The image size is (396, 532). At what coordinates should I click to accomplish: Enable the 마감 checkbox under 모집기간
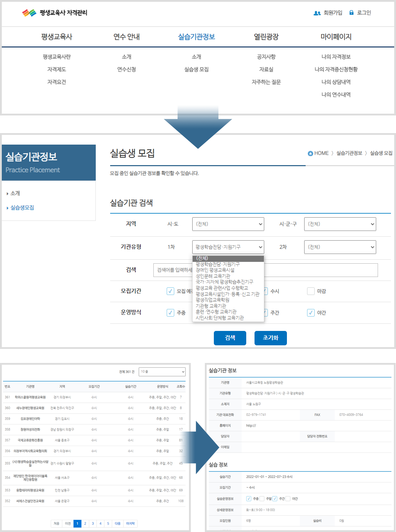pos(311,291)
